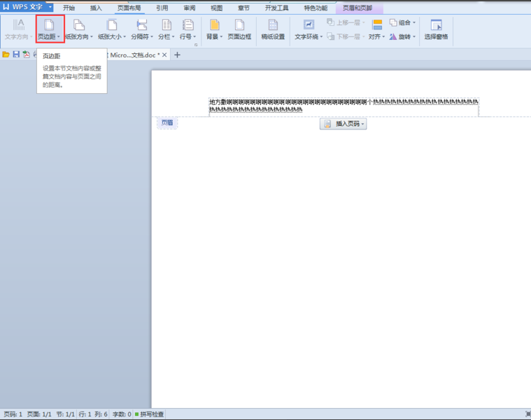Click the 纸张方向 page orientation icon

pos(79,24)
